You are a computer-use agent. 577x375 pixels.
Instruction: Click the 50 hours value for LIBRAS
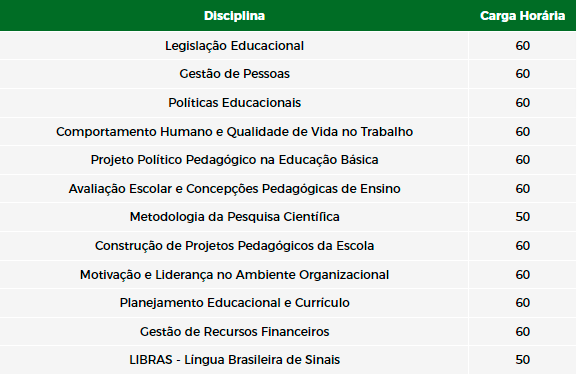tap(523, 360)
